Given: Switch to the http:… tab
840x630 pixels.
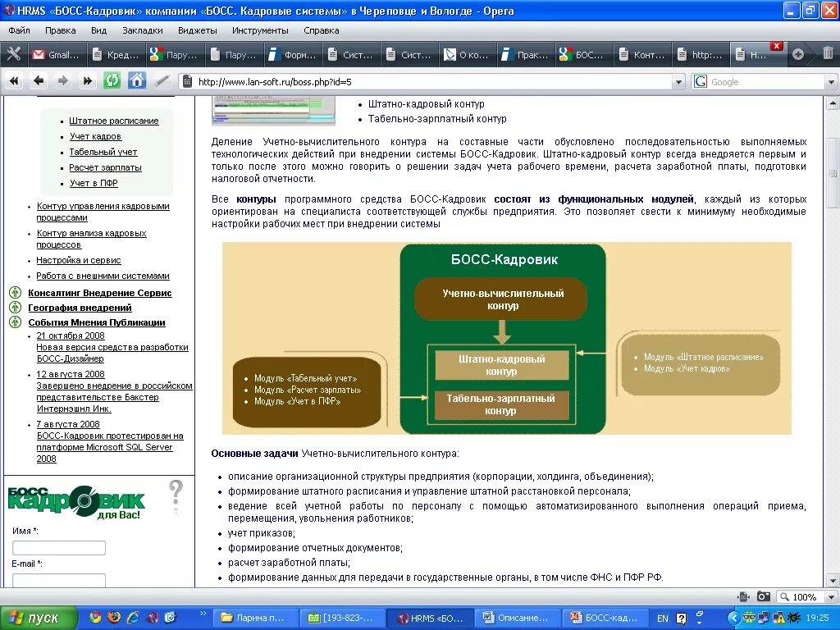Looking at the screenshot, I should 701,55.
